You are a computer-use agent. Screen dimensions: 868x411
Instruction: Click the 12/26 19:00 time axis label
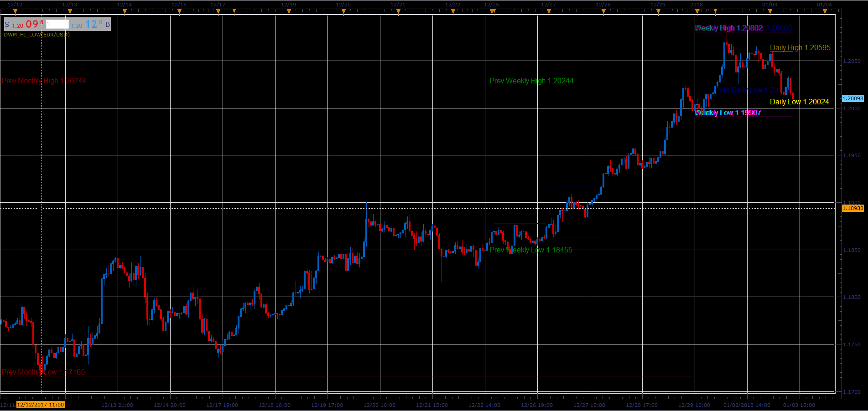[x=537, y=405]
